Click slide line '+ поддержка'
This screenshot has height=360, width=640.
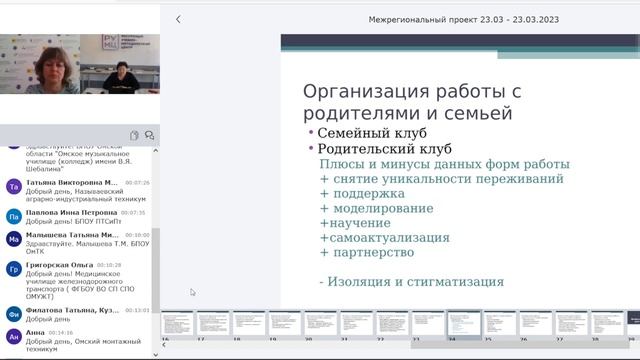[362, 193]
